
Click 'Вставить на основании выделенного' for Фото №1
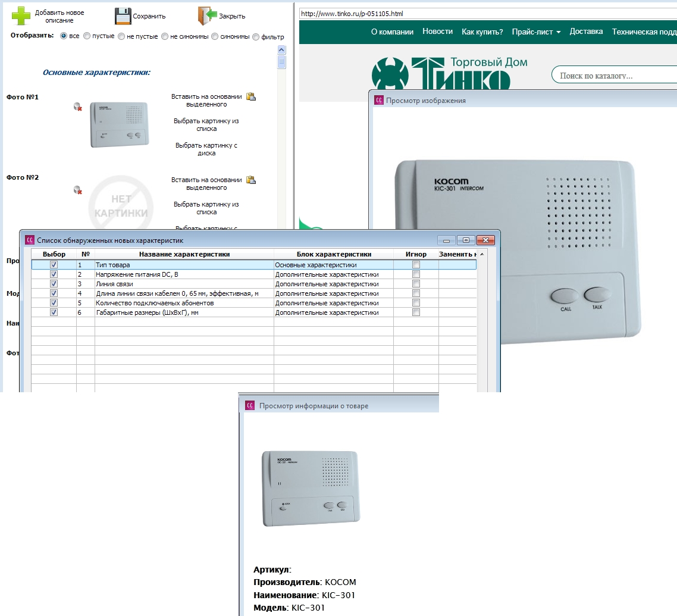click(x=206, y=100)
